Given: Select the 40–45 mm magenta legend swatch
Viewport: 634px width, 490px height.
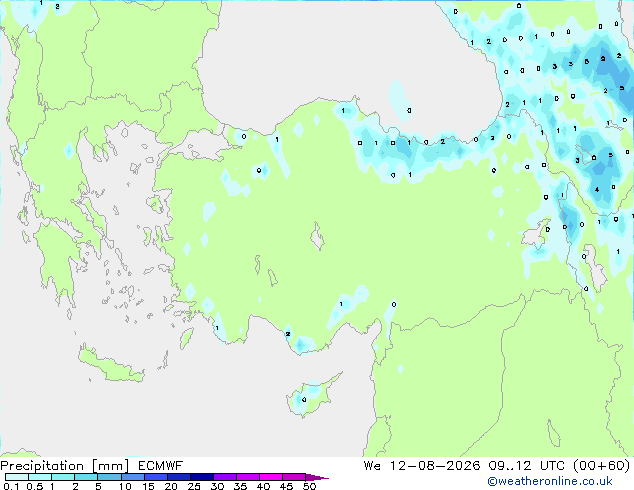Looking at the screenshot, I should 271,477.
